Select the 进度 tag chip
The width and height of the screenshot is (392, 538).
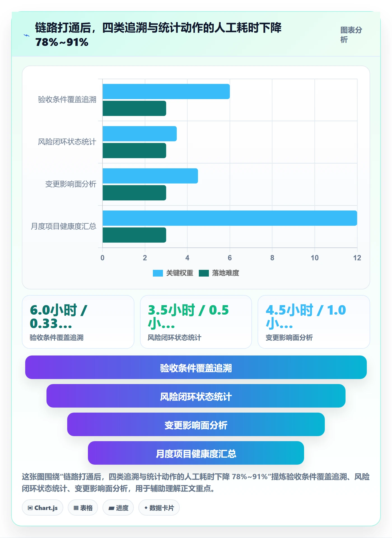click(118, 508)
